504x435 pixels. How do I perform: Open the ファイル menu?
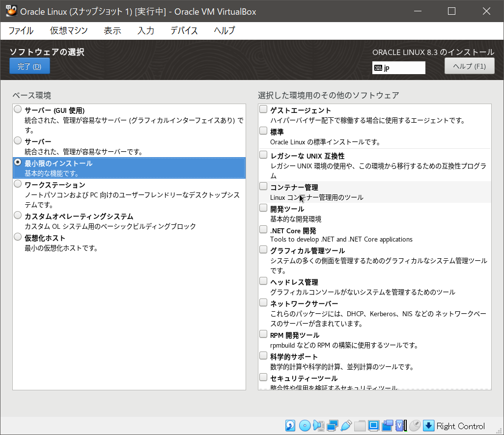pos(21,30)
